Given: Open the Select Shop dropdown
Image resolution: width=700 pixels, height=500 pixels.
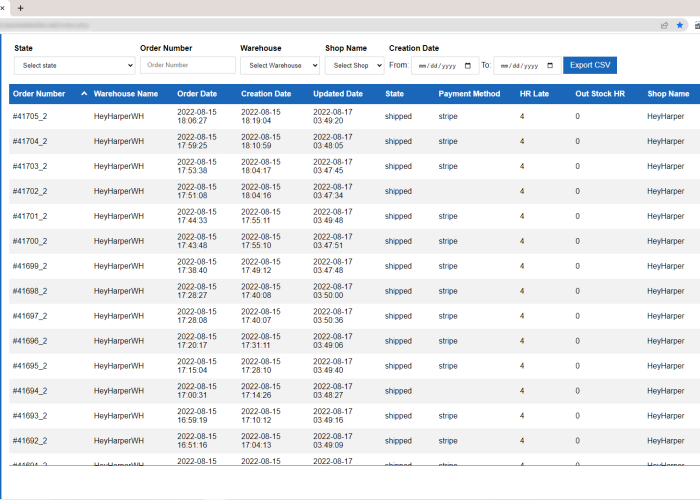Looking at the screenshot, I should (x=354, y=66).
